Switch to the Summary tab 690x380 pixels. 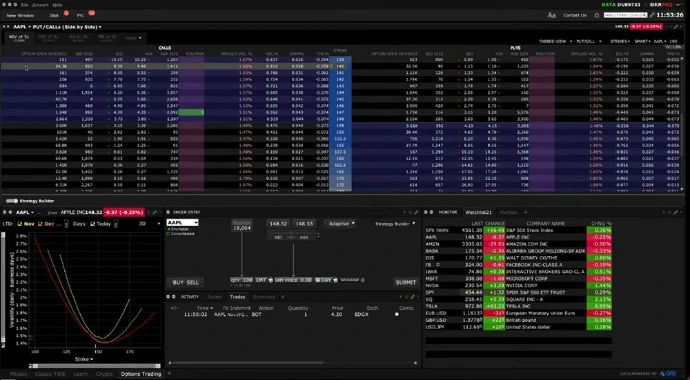[264, 297]
